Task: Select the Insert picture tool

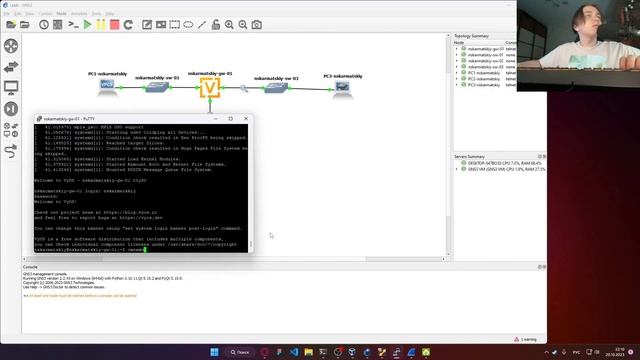Action: [x=161, y=25]
